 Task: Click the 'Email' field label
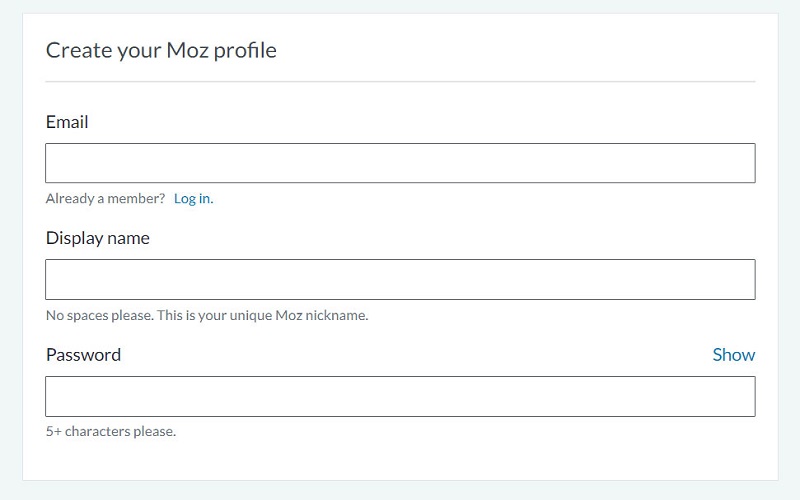(x=67, y=122)
